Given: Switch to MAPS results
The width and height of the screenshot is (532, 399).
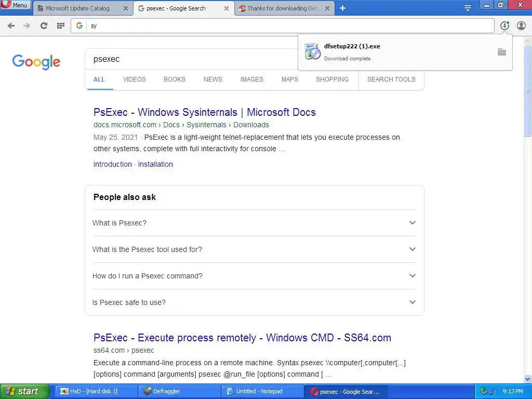Looking at the screenshot, I should pyautogui.click(x=290, y=79).
